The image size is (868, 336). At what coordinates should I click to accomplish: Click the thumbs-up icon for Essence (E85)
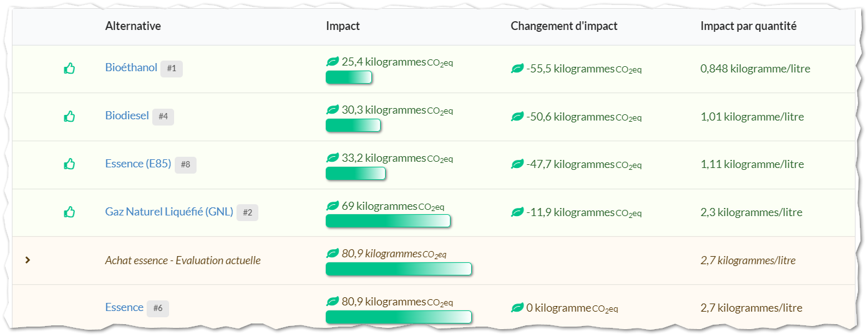(x=69, y=164)
